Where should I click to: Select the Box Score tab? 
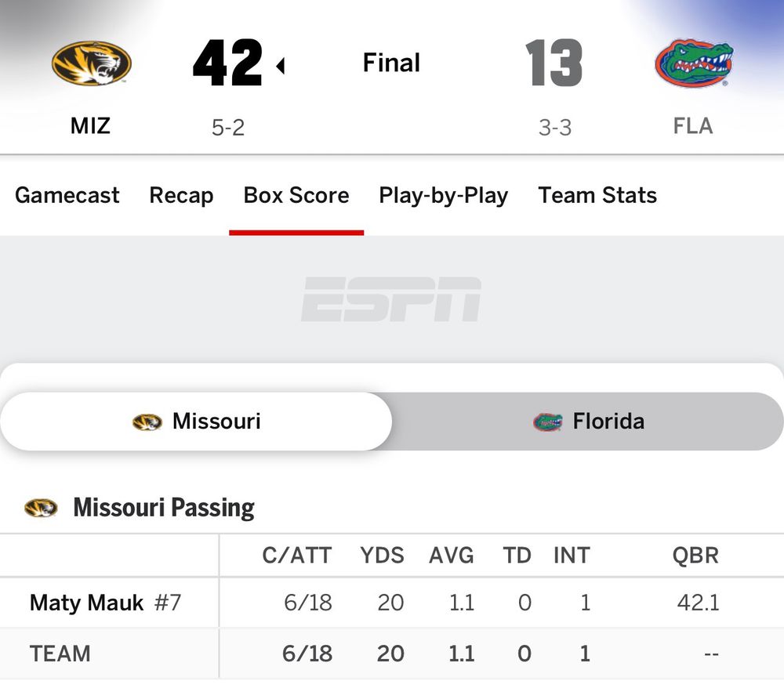click(x=296, y=195)
